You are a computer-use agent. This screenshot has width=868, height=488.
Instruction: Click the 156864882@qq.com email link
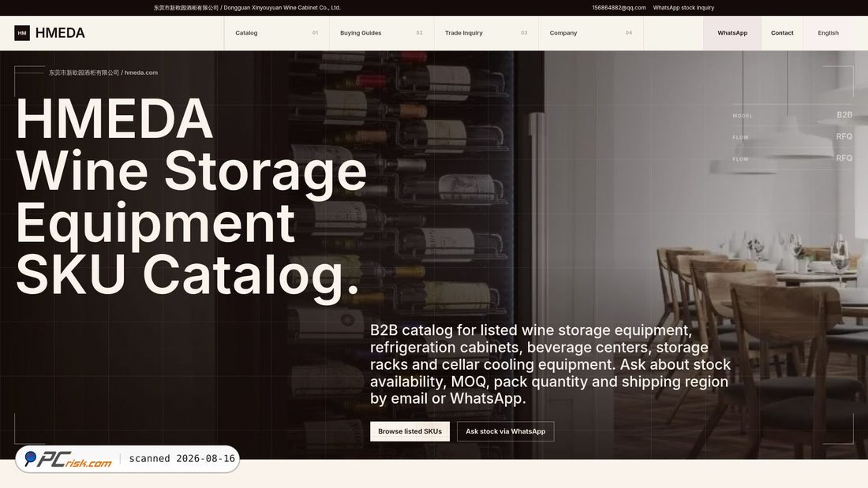(619, 8)
